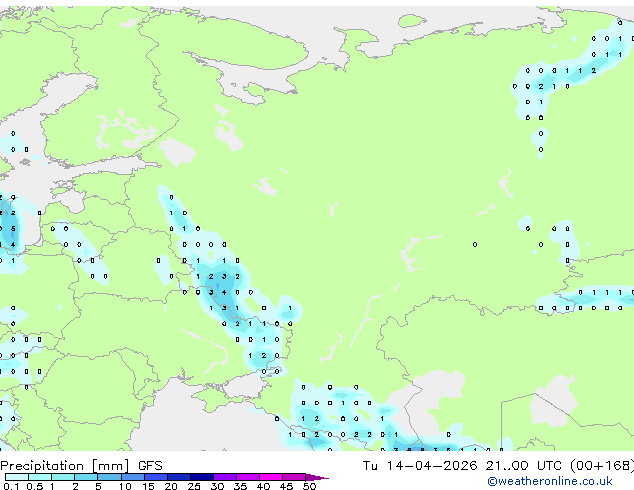Image resolution: width=634 pixels, height=490 pixels.
Task: Click the '(00+168)' forecast offset text
Action: tap(602, 466)
